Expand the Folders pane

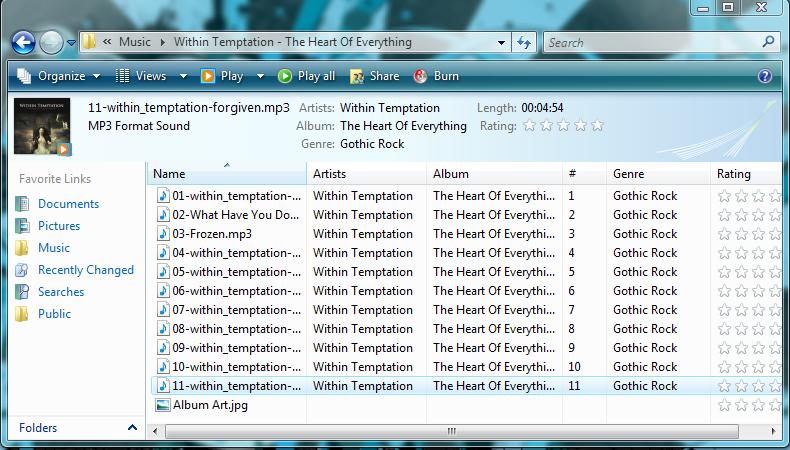75,428
